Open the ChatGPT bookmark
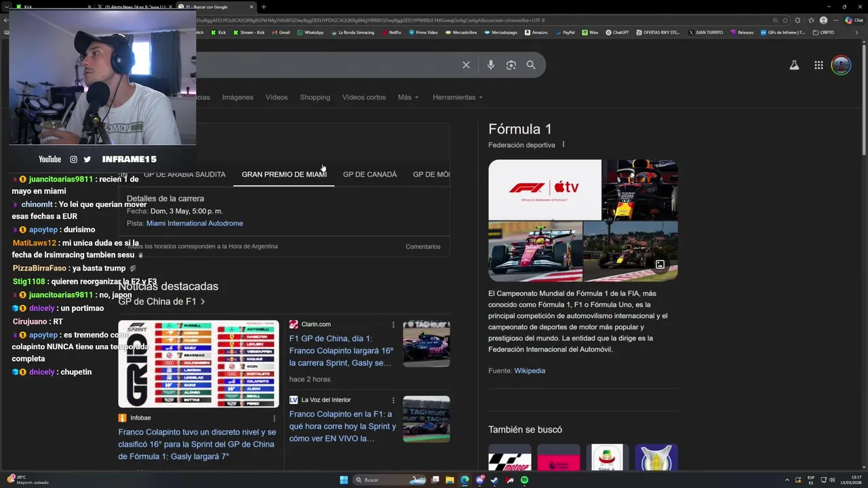The width and height of the screenshot is (868, 488). tap(617, 33)
